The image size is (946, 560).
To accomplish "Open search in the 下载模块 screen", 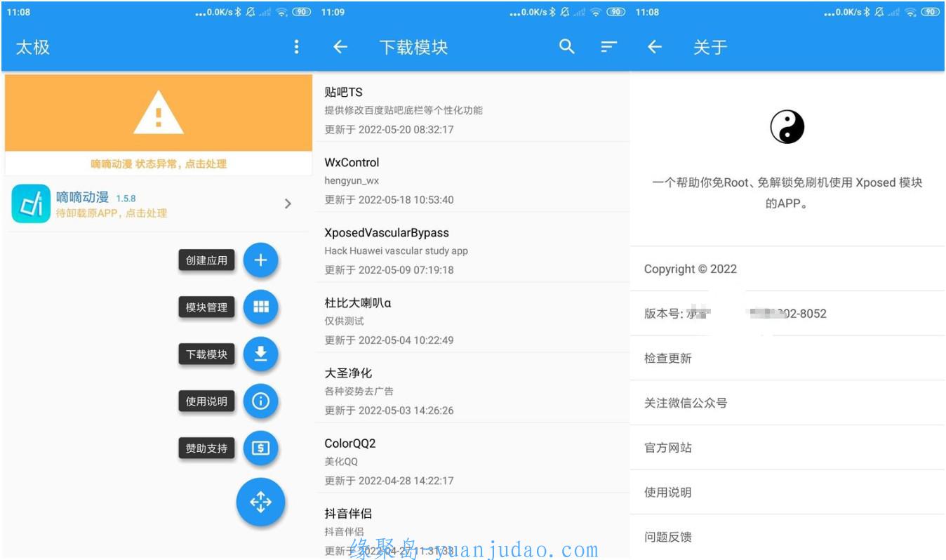I will pos(567,47).
